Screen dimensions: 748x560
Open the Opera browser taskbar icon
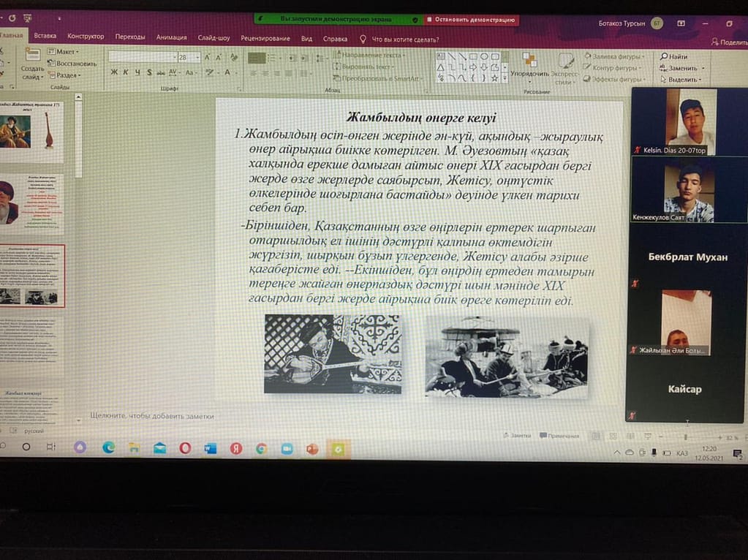pyautogui.click(x=185, y=447)
